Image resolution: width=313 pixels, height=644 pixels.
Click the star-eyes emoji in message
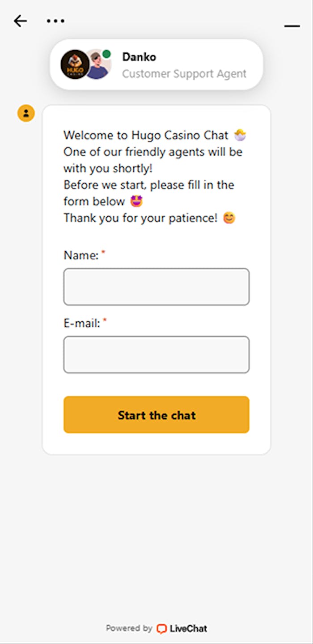point(136,201)
